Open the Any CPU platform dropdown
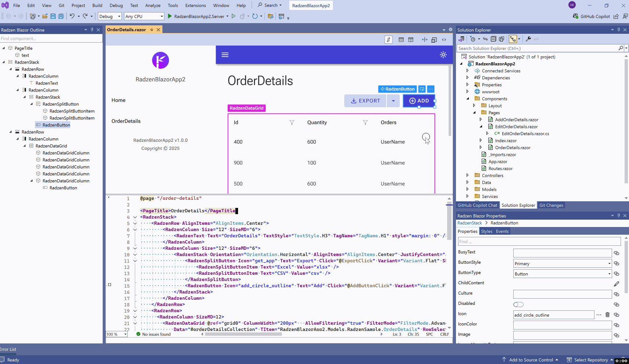 (144, 16)
